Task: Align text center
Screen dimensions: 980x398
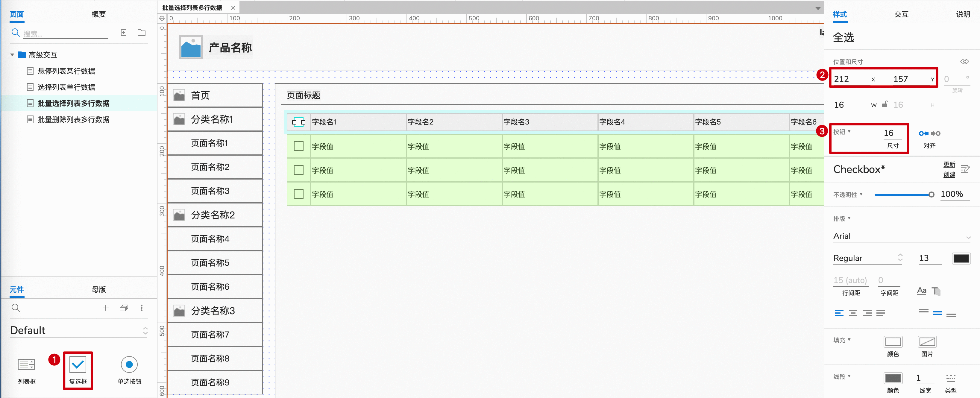Action: click(853, 313)
